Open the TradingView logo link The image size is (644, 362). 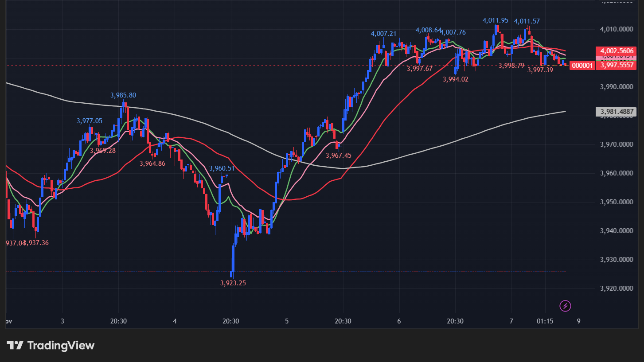(51, 346)
